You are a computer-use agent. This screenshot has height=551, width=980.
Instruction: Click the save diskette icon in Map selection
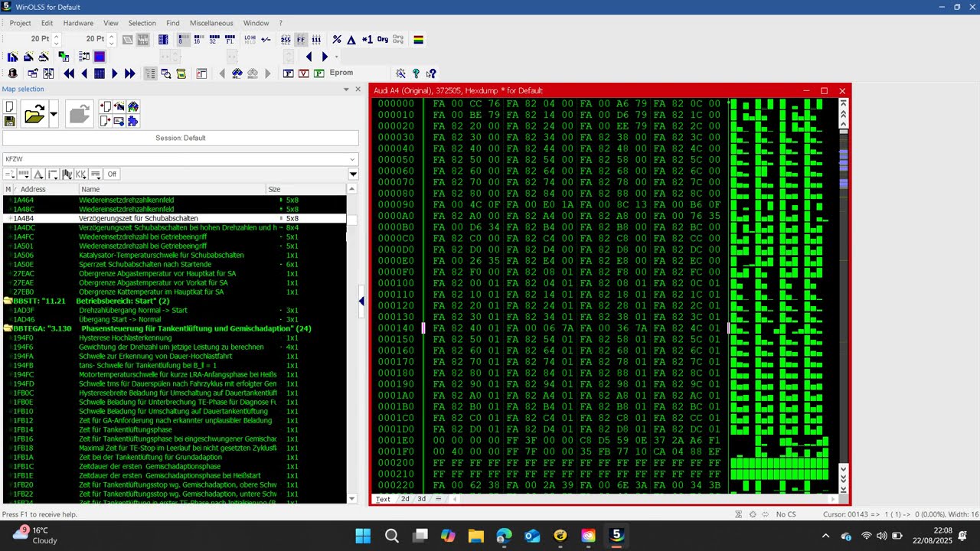tap(10, 121)
